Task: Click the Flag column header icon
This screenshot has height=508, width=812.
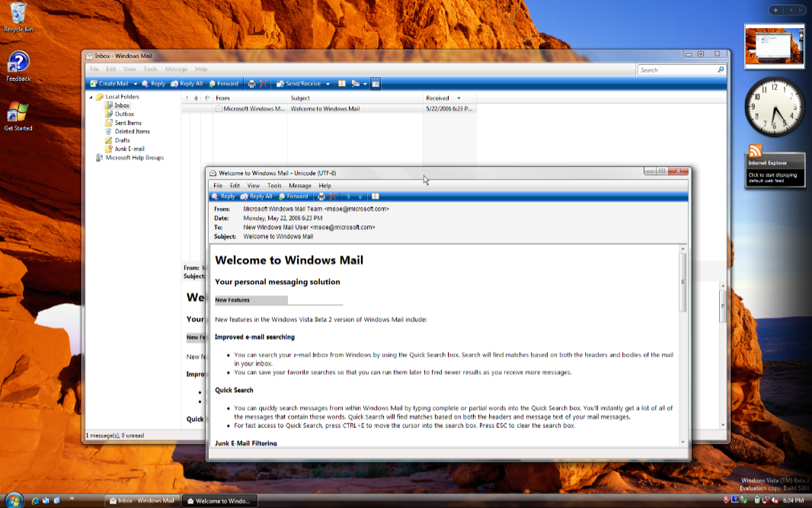Action: (206, 98)
